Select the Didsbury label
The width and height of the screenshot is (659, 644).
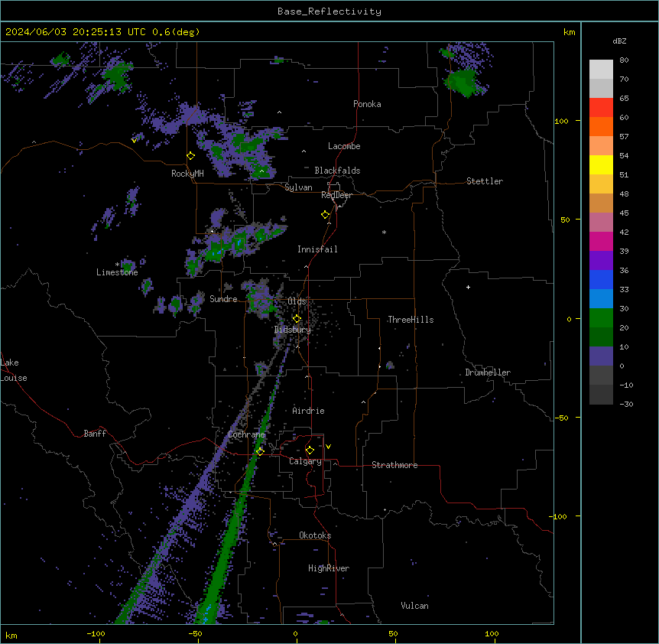point(292,330)
